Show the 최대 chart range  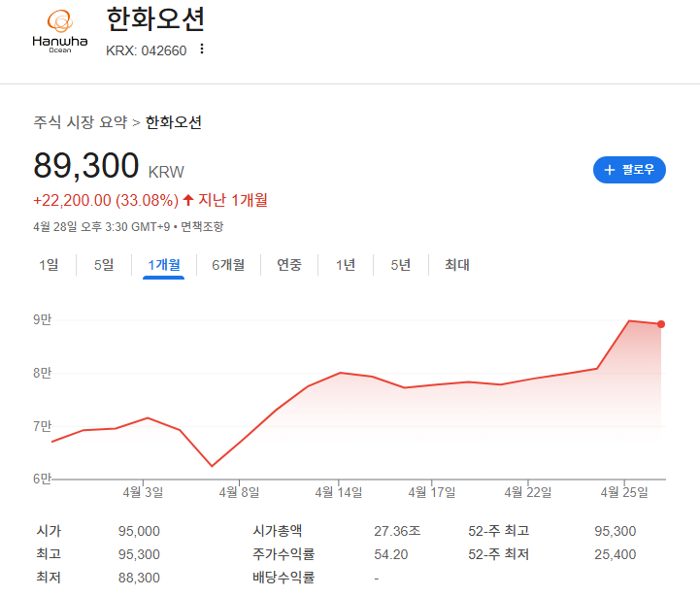(x=457, y=265)
